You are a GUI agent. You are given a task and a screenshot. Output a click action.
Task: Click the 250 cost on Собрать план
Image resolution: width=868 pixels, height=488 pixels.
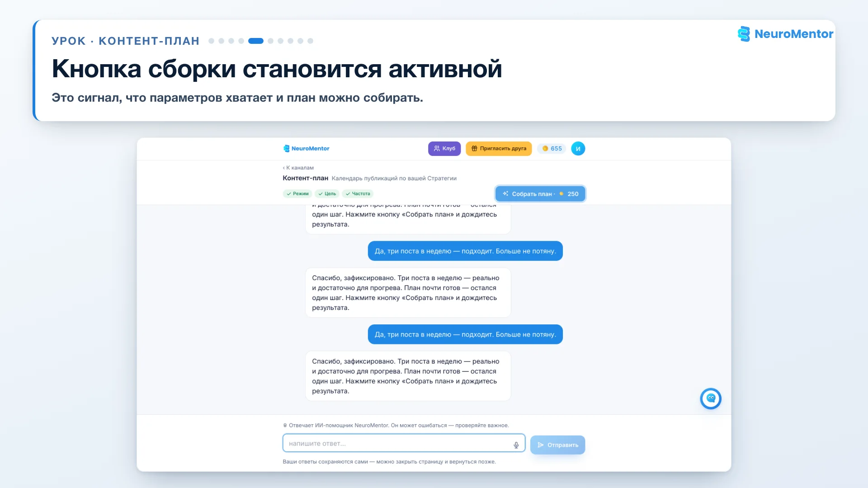coord(573,194)
